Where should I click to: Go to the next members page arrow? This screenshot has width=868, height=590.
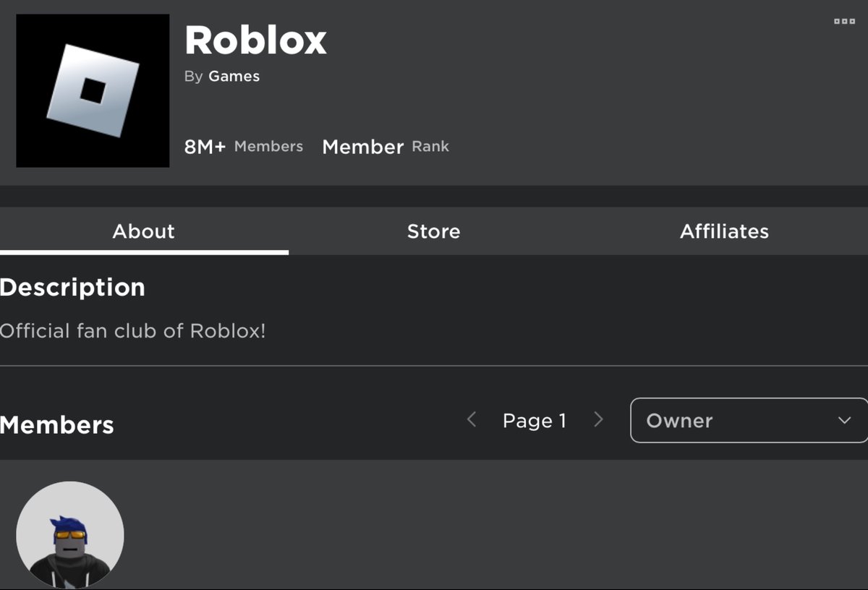point(598,419)
